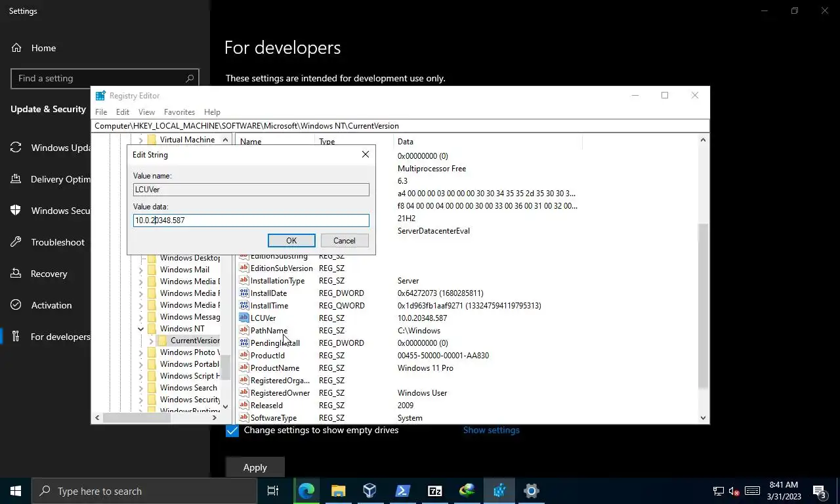Click the Delivery Optimization sidebar icon

[16, 179]
